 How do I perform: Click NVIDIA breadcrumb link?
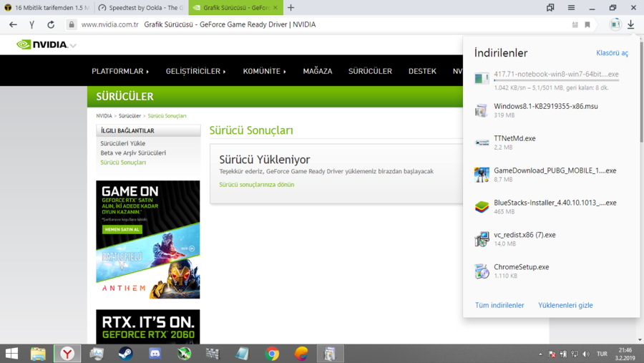click(104, 116)
